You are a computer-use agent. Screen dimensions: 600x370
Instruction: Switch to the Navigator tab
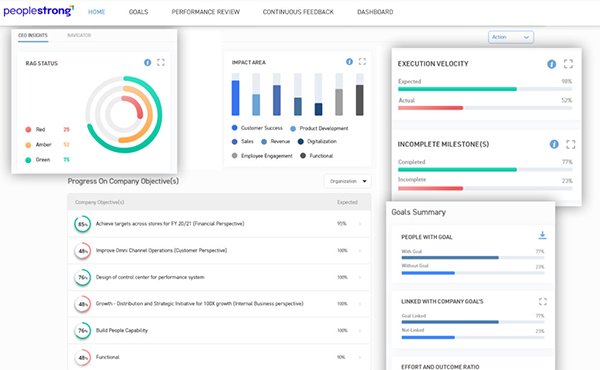(79, 35)
